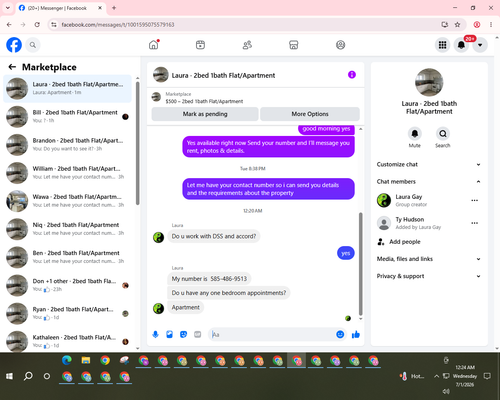
Task: Click Laura listing profile picture in right panel
Action: coord(429,82)
